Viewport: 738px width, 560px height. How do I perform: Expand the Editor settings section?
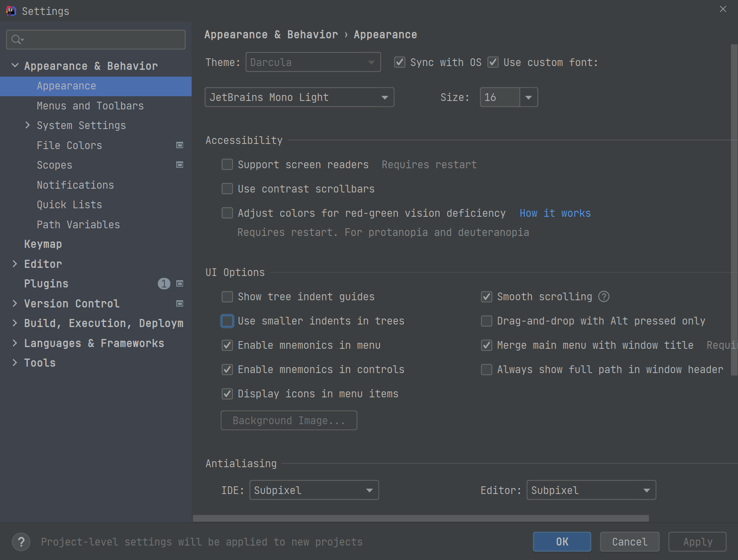(x=15, y=264)
